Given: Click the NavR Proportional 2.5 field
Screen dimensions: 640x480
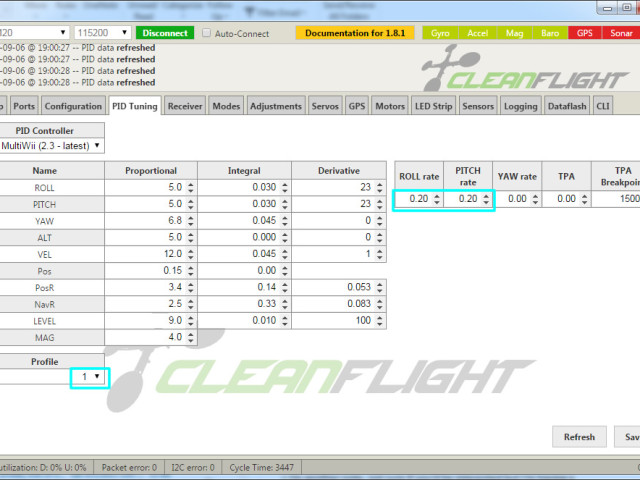Looking at the screenshot, I should [x=151, y=304].
